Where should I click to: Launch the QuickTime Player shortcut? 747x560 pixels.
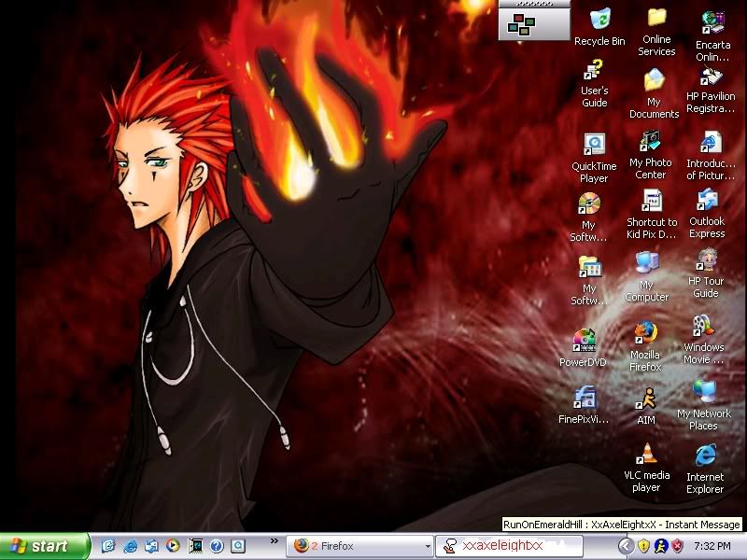click(594, 158)
